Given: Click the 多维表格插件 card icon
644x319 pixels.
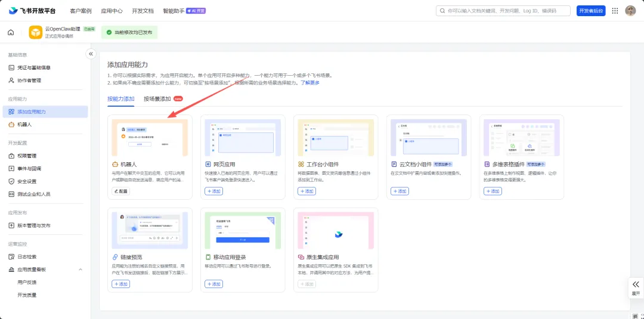Looking at the screenshot, I should coord(487,164).
